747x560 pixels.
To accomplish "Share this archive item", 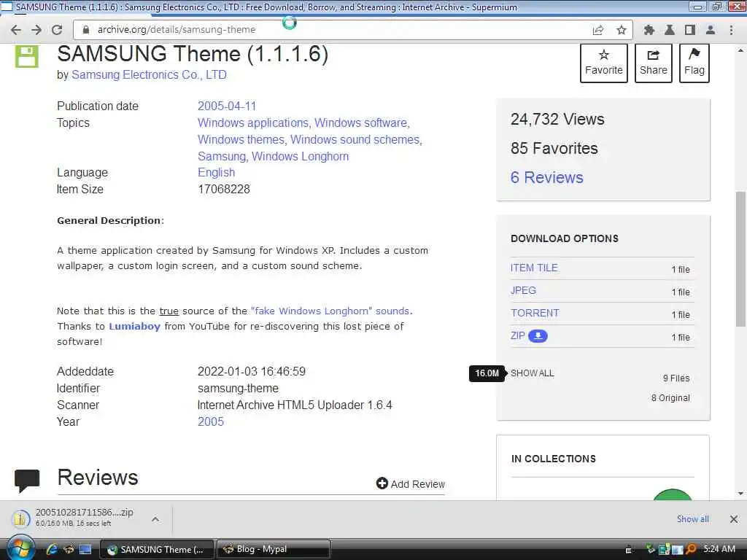I will pyautogui.click(x=653, y=63).
